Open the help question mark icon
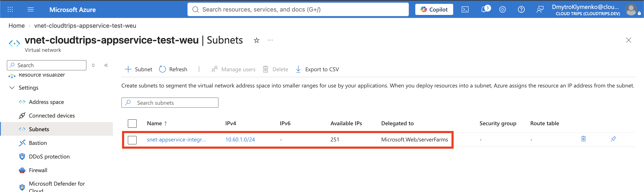The height and width of the screenshot is (192, 644). pos(521,10)
